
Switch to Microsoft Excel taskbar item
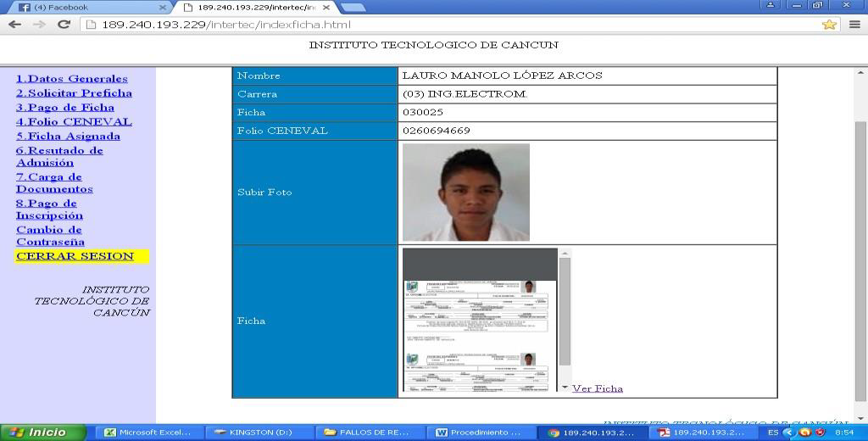tap(149, 433)
